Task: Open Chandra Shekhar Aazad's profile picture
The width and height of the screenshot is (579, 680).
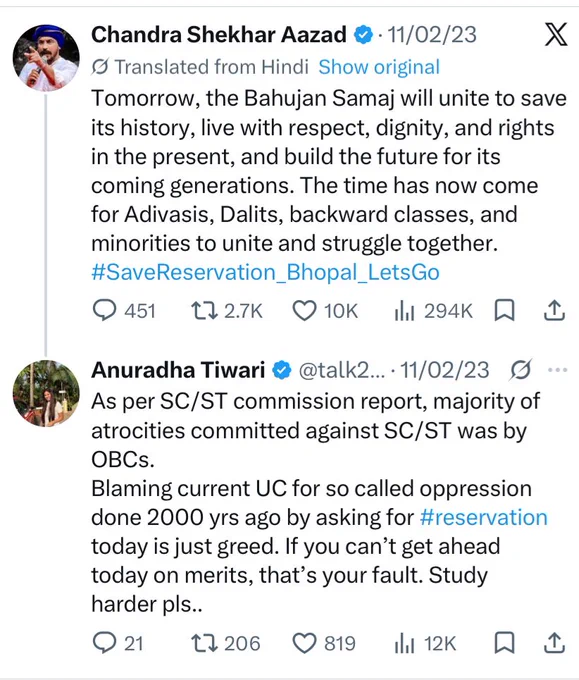Action: click(x=46, y=58)
